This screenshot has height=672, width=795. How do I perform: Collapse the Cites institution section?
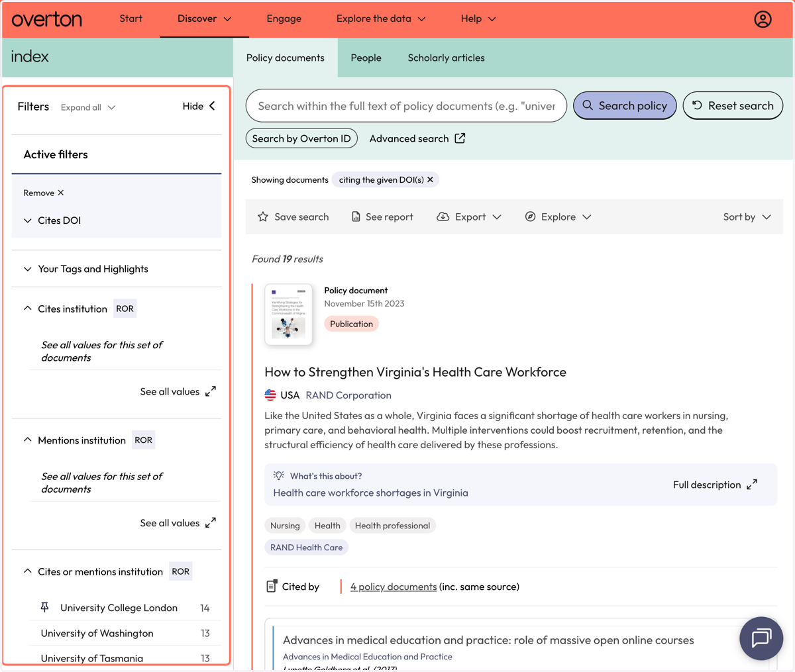[28, 309]
